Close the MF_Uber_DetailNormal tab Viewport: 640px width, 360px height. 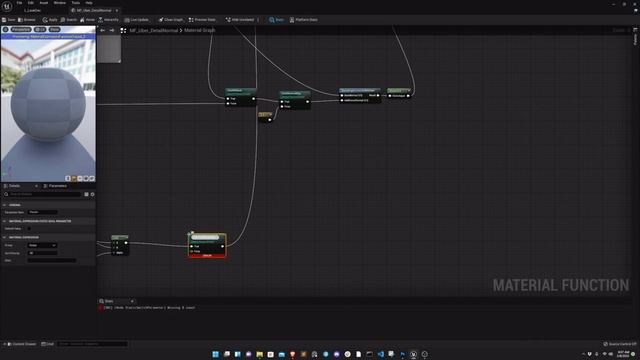point(117,10)
